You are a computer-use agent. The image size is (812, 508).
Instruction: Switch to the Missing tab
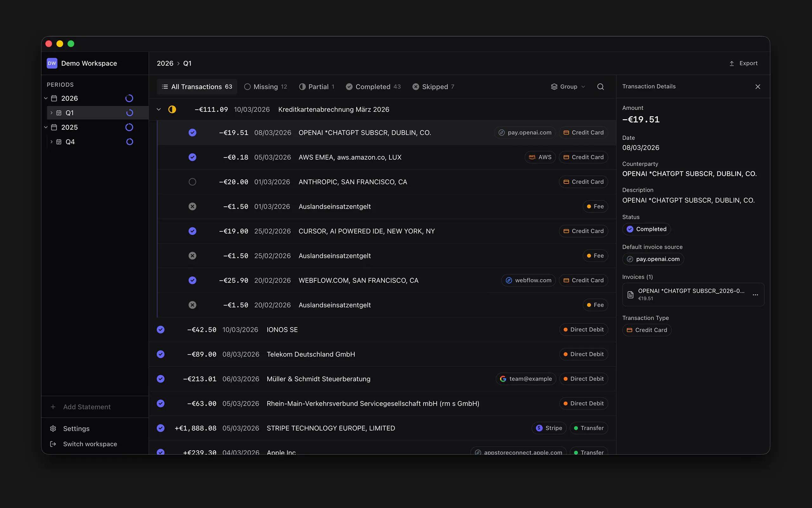(265, 87)
